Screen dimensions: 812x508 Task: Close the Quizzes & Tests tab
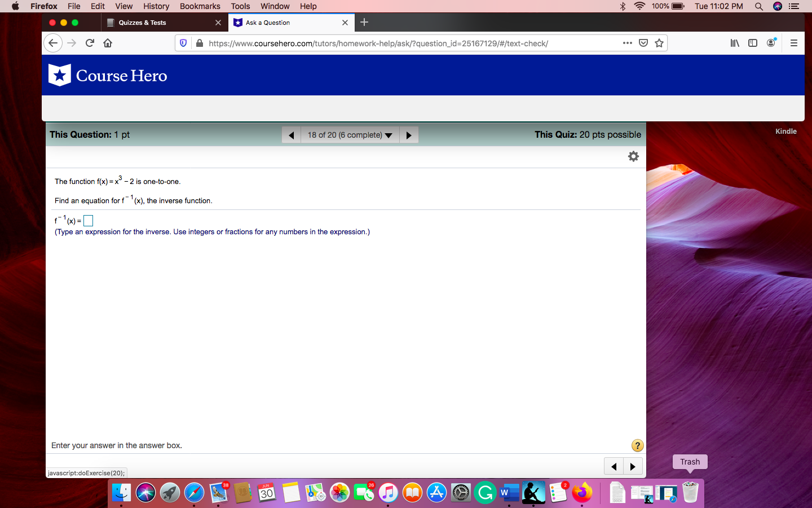(218, 23)
